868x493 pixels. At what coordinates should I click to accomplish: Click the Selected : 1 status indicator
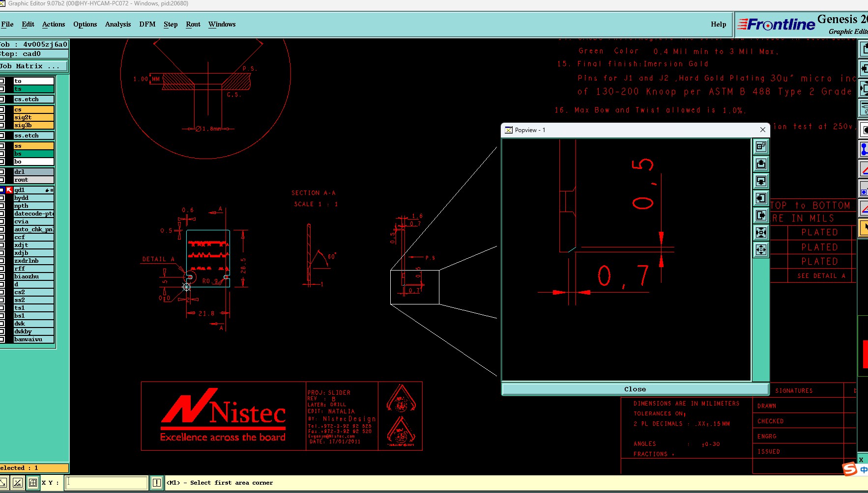(x=34, y=468)
